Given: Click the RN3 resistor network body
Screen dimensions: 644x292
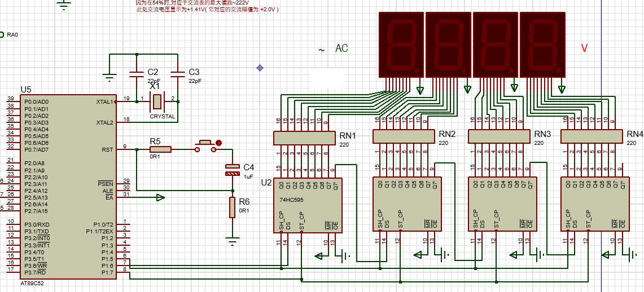Looking at the screenshot, I should [500, 137].
